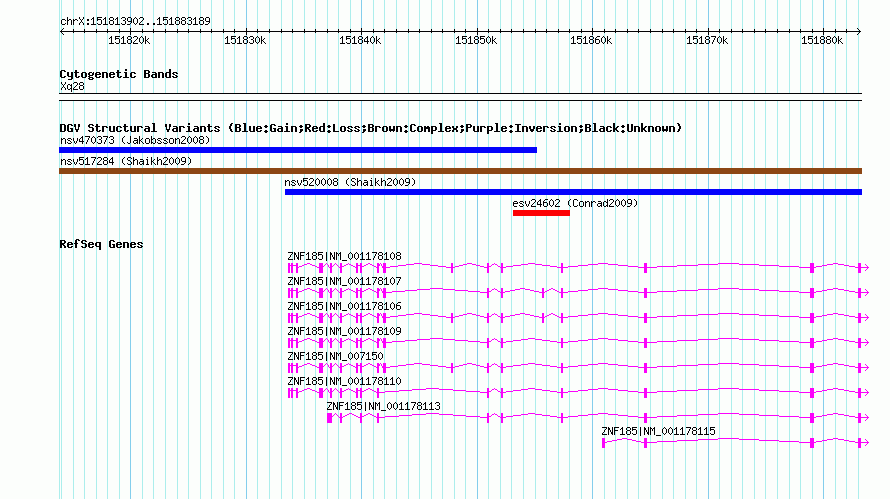Click the RefSeq Genes track title
890x499 pixels.
click(101, 244)
